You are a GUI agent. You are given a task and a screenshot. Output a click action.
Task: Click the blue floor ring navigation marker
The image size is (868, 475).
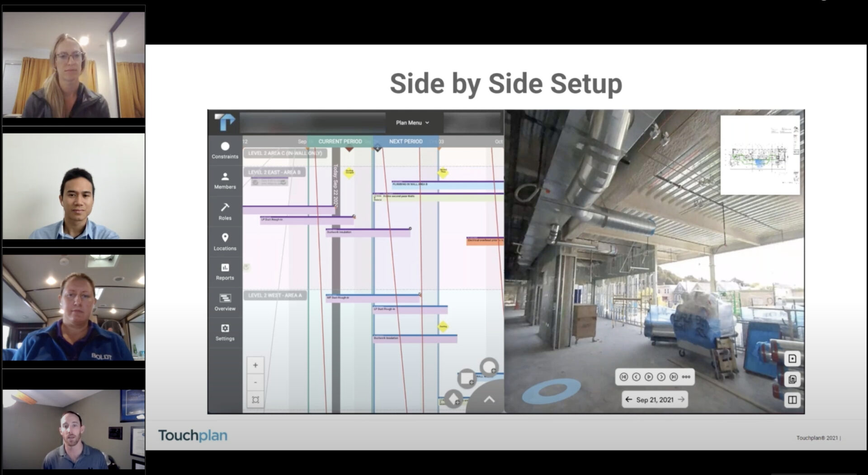[552, 391]
